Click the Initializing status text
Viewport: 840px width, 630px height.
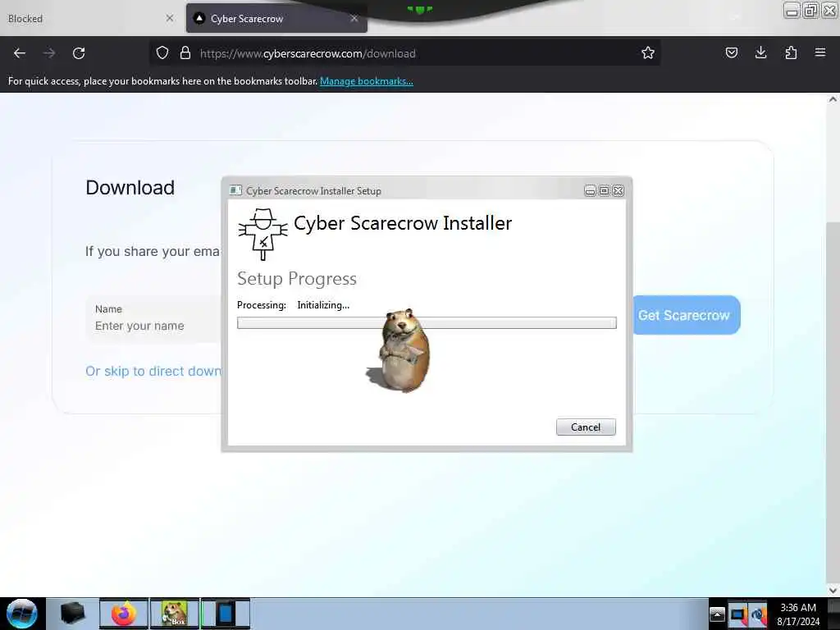(x=323, y=305)
